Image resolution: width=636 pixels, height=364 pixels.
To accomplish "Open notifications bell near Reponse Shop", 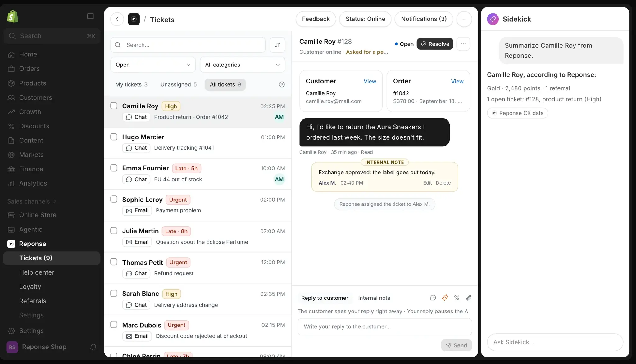I will tap(93, 347).
